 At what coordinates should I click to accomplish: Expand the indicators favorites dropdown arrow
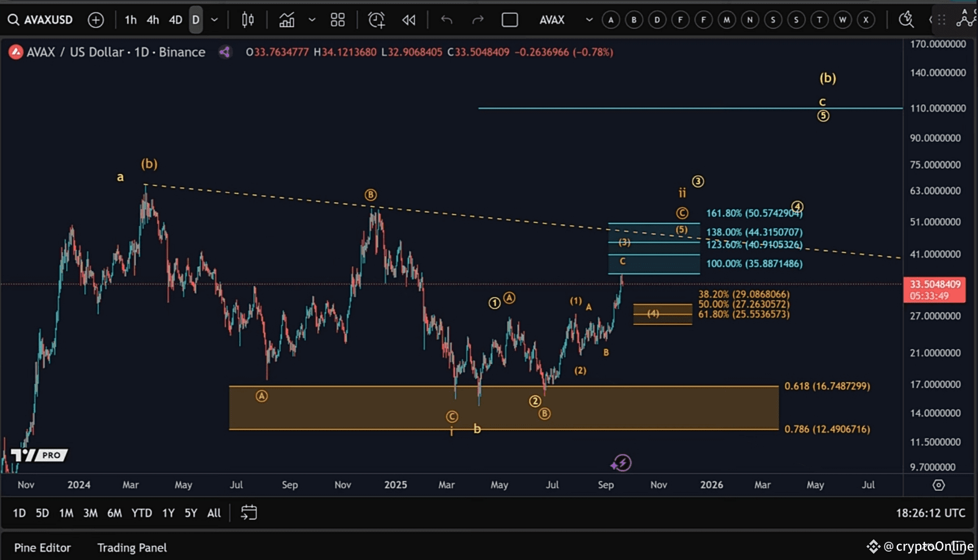coord(312,20)
